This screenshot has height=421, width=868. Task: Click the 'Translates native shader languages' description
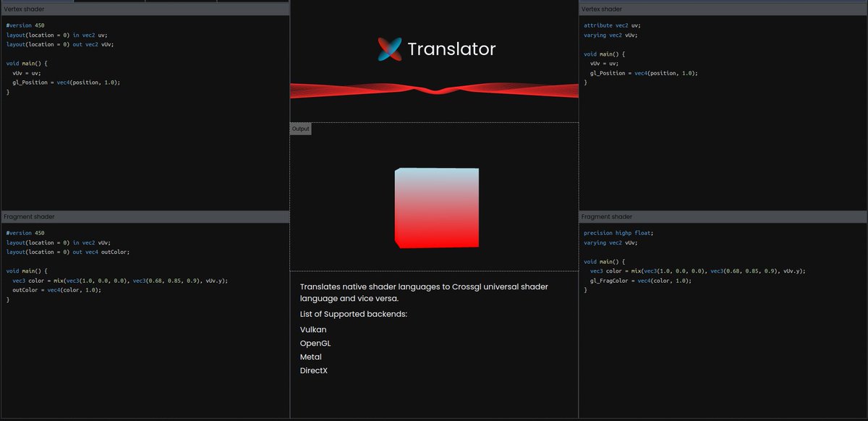click(x=424, y=292)
